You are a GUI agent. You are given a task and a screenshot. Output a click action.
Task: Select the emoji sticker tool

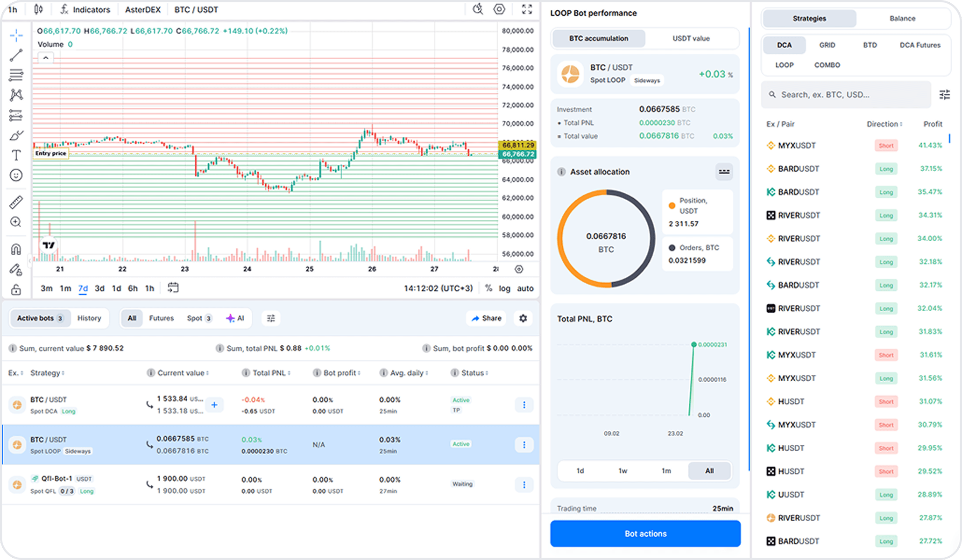(16, 175)
